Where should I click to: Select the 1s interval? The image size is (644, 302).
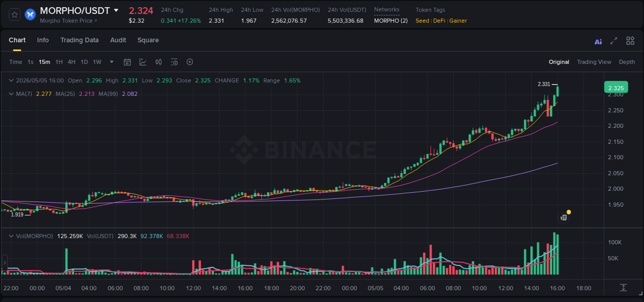(x=30, y=62)
